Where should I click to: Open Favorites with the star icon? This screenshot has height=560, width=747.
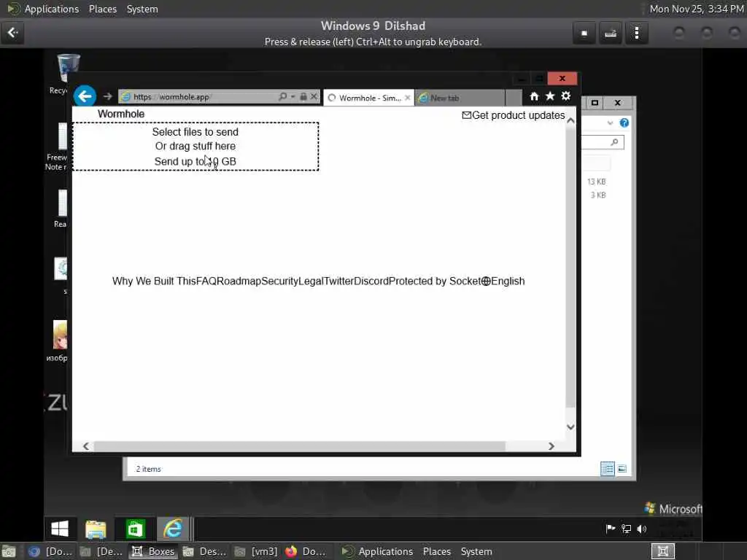pyautogui.click(x=550, y=96)
